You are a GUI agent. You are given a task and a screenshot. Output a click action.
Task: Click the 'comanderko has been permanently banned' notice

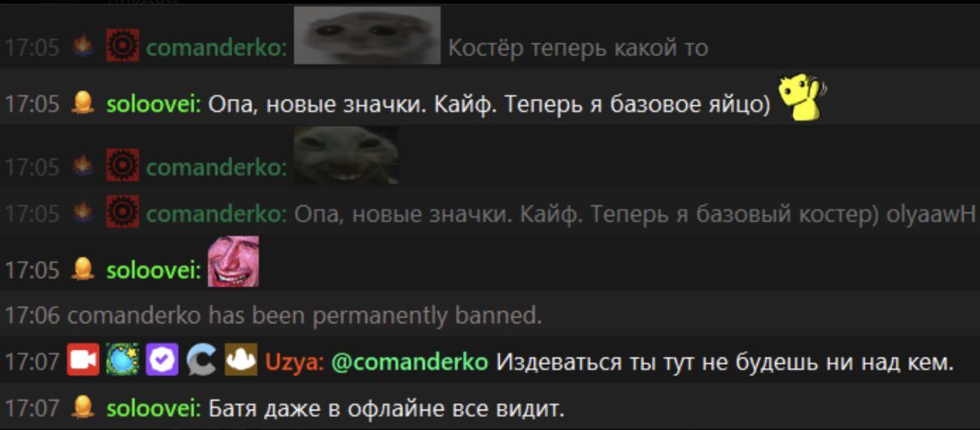(274, 315)
